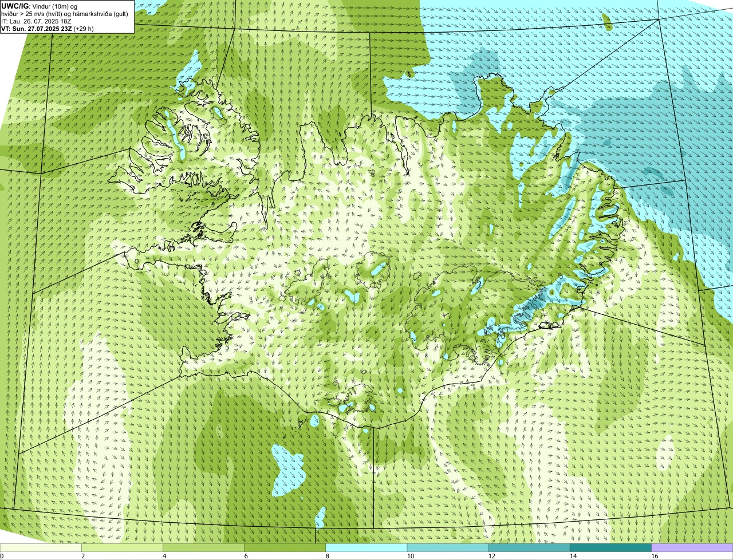This screenshot has width=733, height=560.
Task: Click the 14–16 m/s dark teal swatch
Action: [611, 547]
